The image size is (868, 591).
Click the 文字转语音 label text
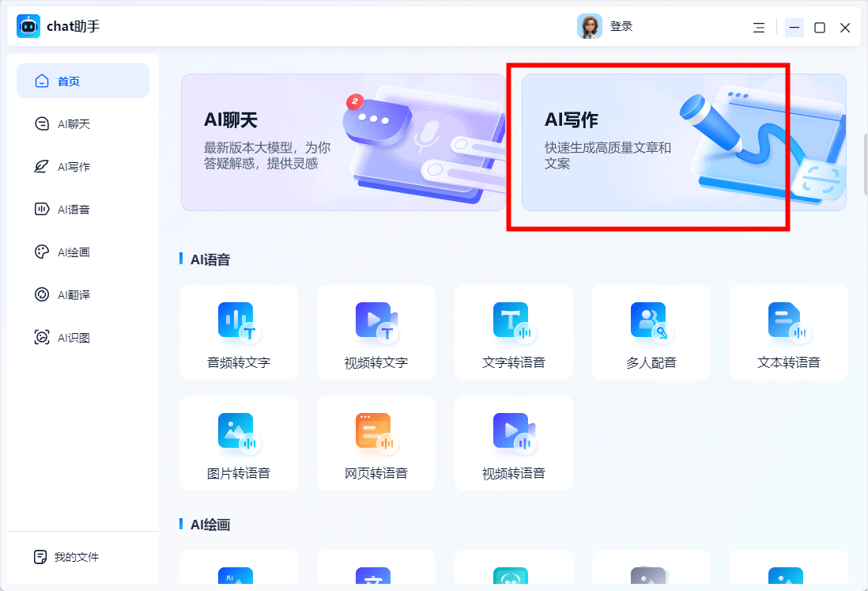pos(514,363)
